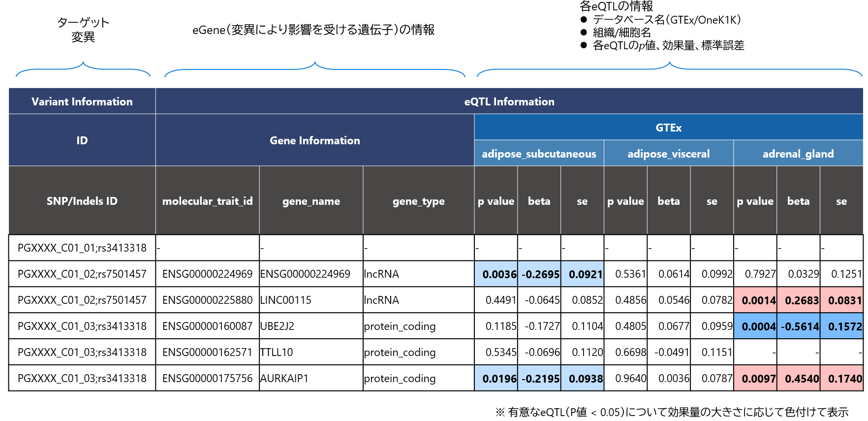Click the gene_type column header
The image size is (868, 421).
[419, 201]
